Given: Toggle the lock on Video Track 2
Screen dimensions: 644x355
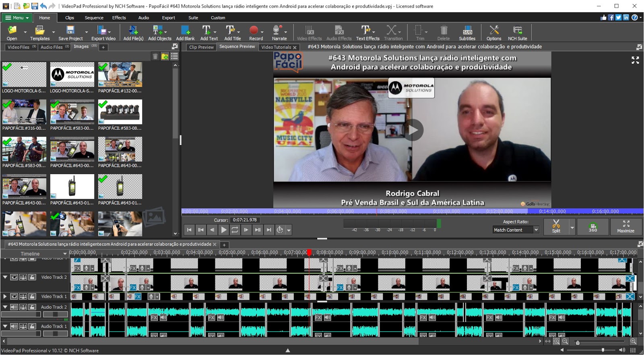Looking at the screenshot, I should click(32, 277).
